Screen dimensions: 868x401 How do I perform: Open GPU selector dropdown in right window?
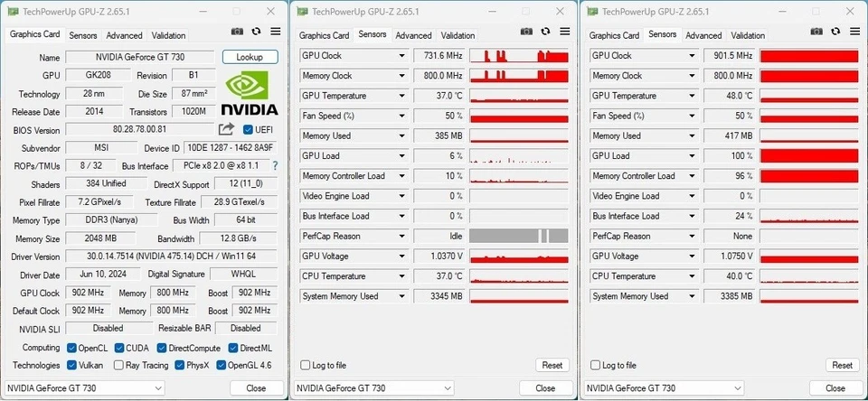point(665,388)
